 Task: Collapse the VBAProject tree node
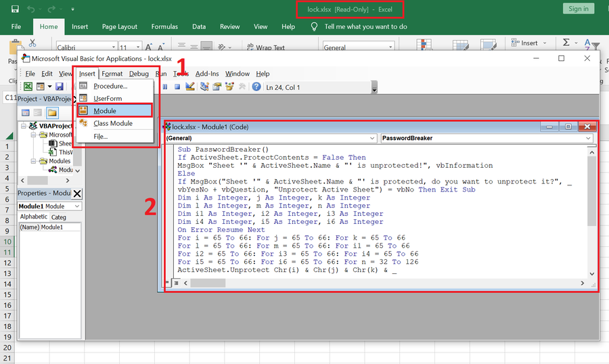pos(24,126)
